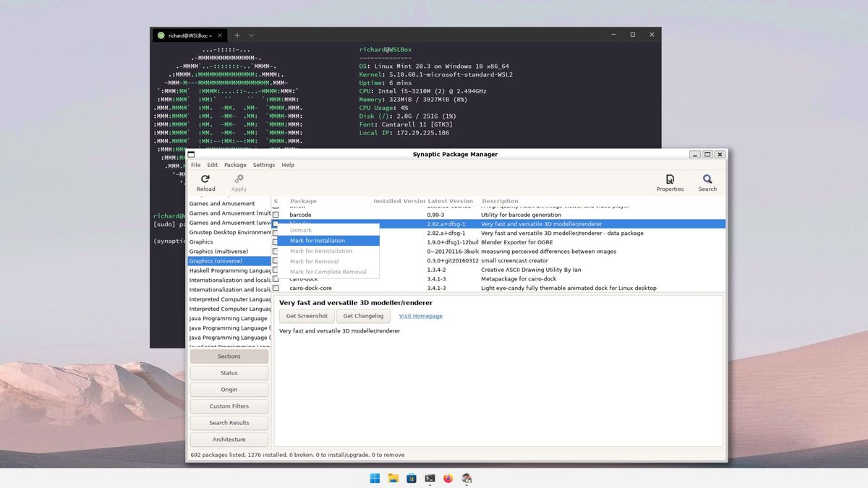Open the terminal tab dropdown chevron
This screenshot has height=488, width=868.
250,35
